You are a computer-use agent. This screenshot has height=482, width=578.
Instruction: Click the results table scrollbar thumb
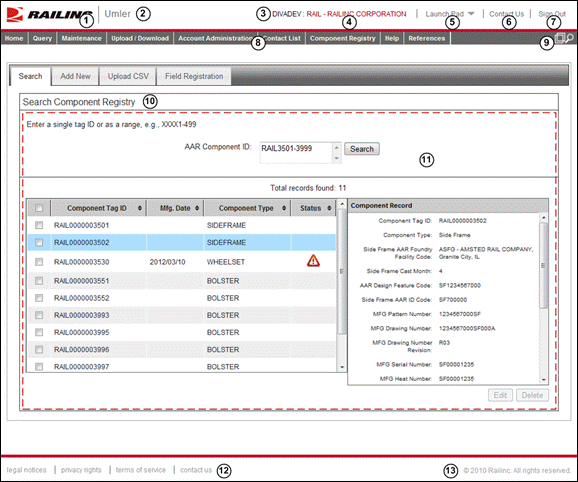pos(342,272)
